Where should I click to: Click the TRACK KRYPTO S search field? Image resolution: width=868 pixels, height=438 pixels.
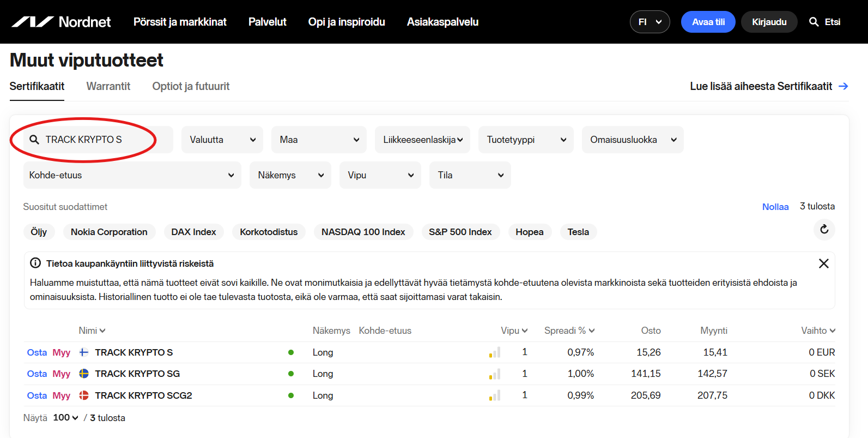click(x=98, y=140)
